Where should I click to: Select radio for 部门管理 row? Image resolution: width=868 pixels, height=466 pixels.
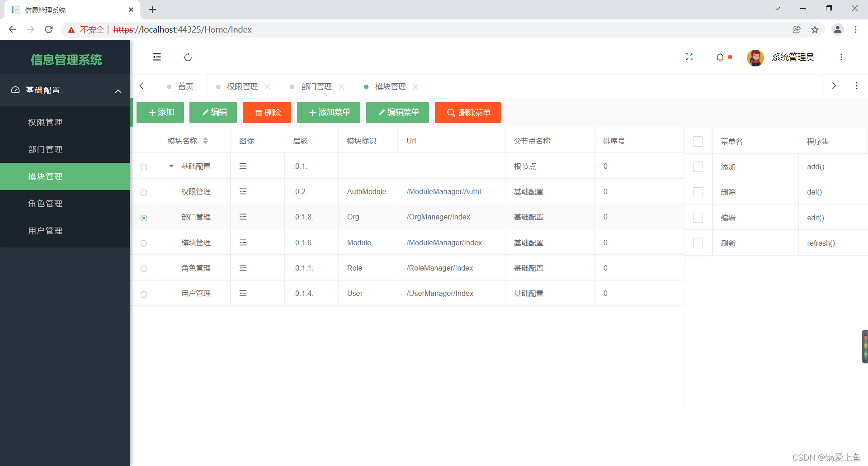(144, 218)
